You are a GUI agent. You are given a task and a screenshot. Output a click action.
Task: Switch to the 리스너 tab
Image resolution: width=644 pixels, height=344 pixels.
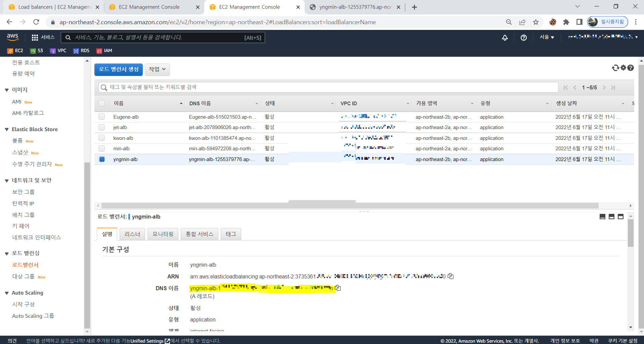[132, 234]
